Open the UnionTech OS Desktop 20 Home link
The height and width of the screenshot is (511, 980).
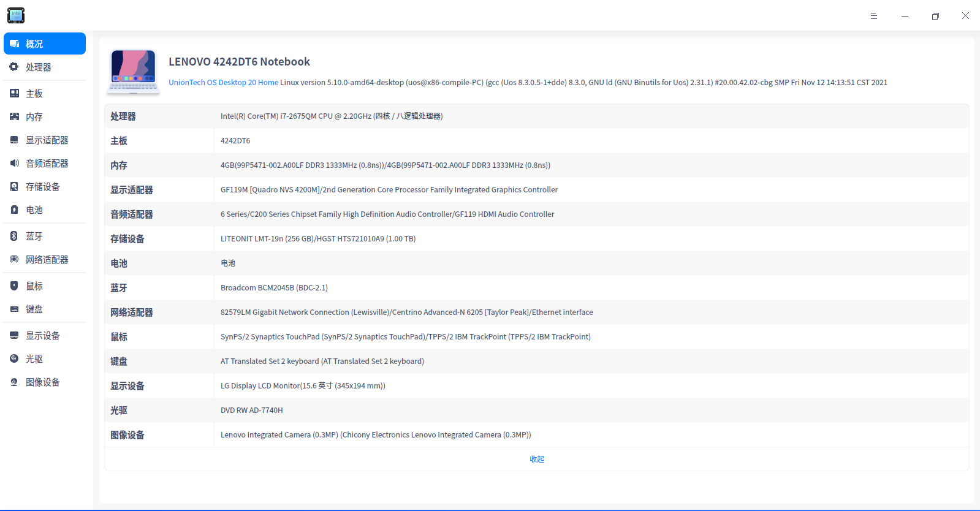tap(224, 82)
